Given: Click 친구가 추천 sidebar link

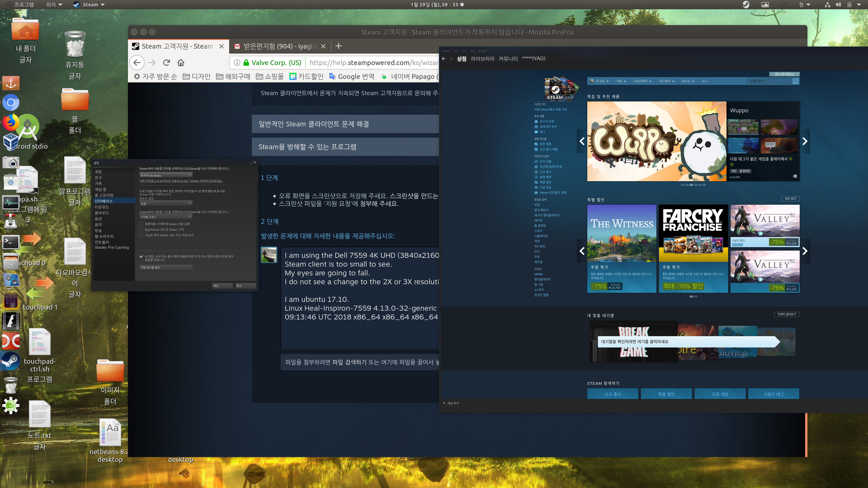Looking at the screenshot, I should 547,122.
